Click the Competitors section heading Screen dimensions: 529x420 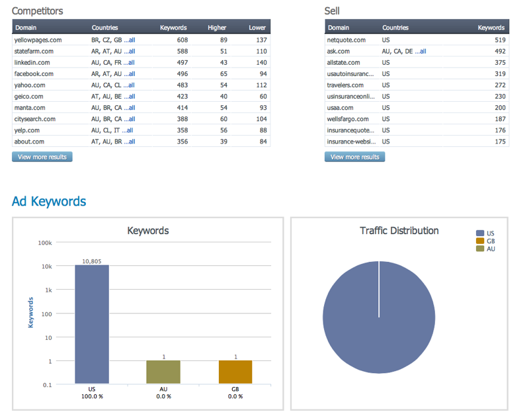38,11
